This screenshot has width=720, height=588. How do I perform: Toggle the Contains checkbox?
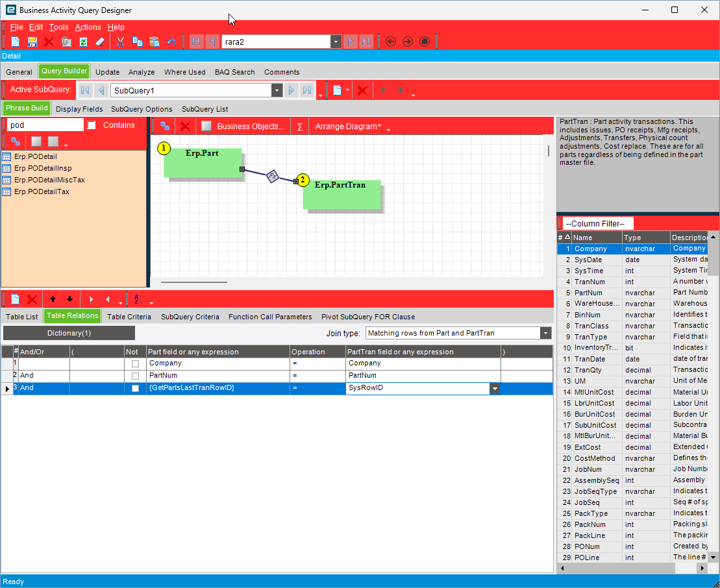92,125
